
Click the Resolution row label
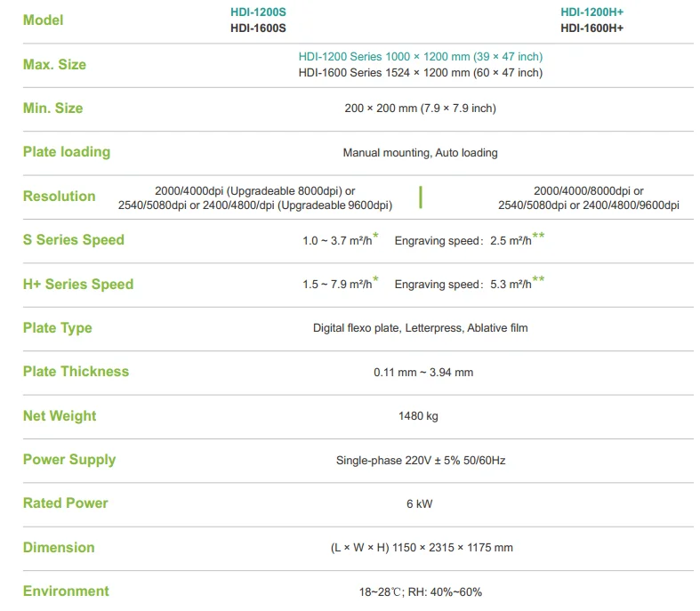tap(59, 197)
